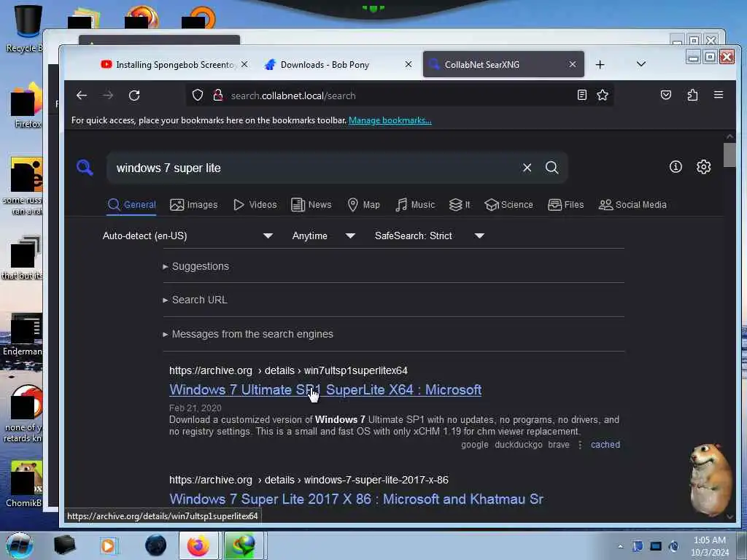The width and height of the screenshot is (747, 560).
Task: Switch to Files search category
Action: [565, 205]
